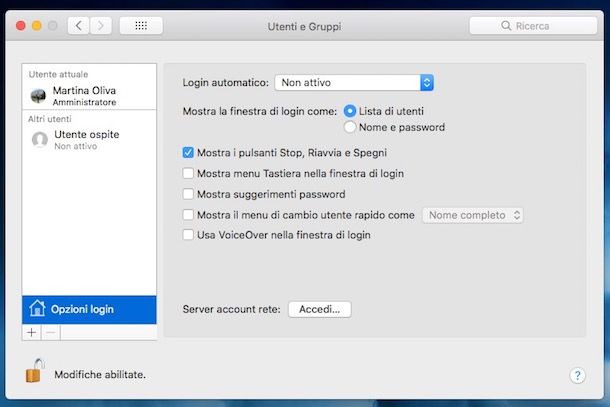Click the Utente attuale heading
The width and height of the screenshot is (610, 407).
pos(58,74)
